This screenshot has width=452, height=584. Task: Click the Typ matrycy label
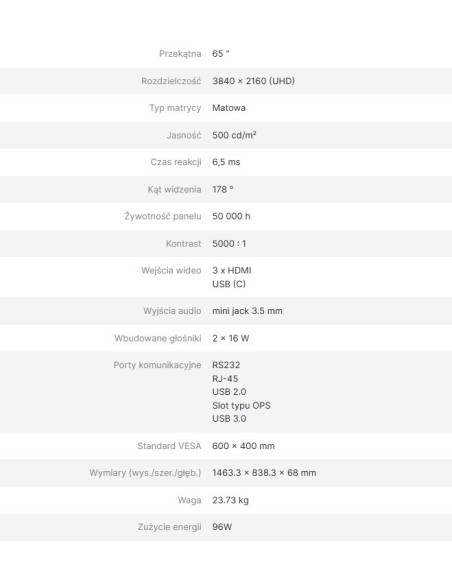[175, 108]
